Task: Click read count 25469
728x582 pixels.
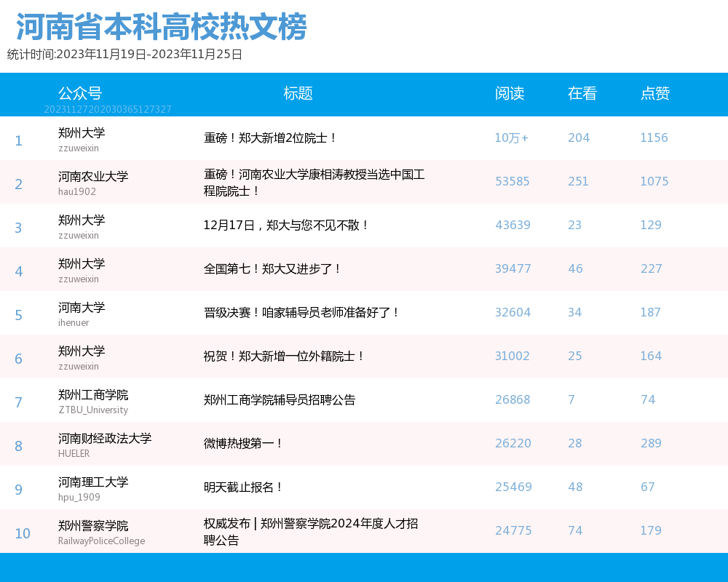Action: tap(513, 487)
